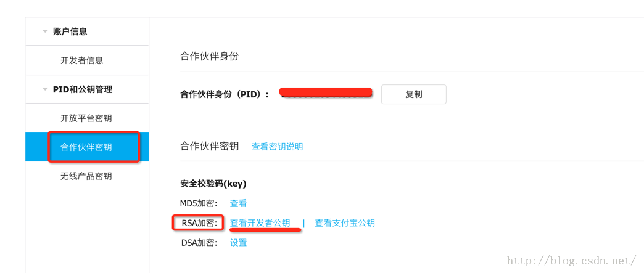Click the PID和公钥管理 sidebar header
The width and height of the screenshot is (644, 273).
(83, 89)
